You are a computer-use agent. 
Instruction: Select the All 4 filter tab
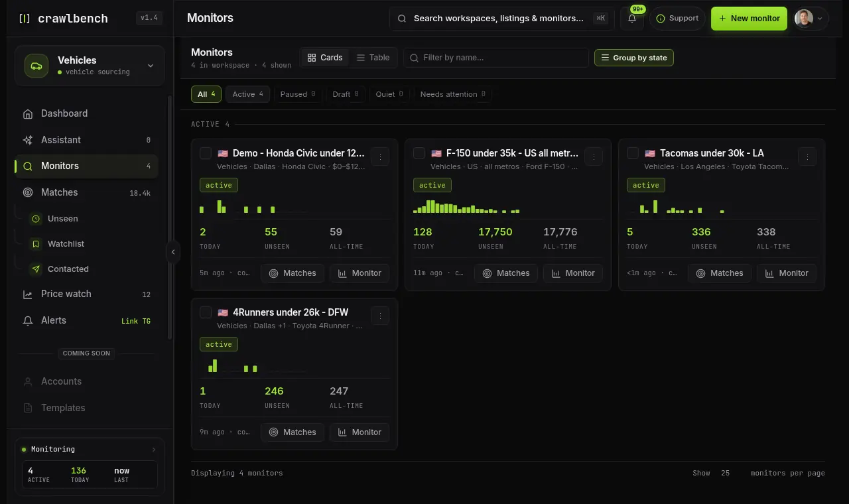[206, 94]
